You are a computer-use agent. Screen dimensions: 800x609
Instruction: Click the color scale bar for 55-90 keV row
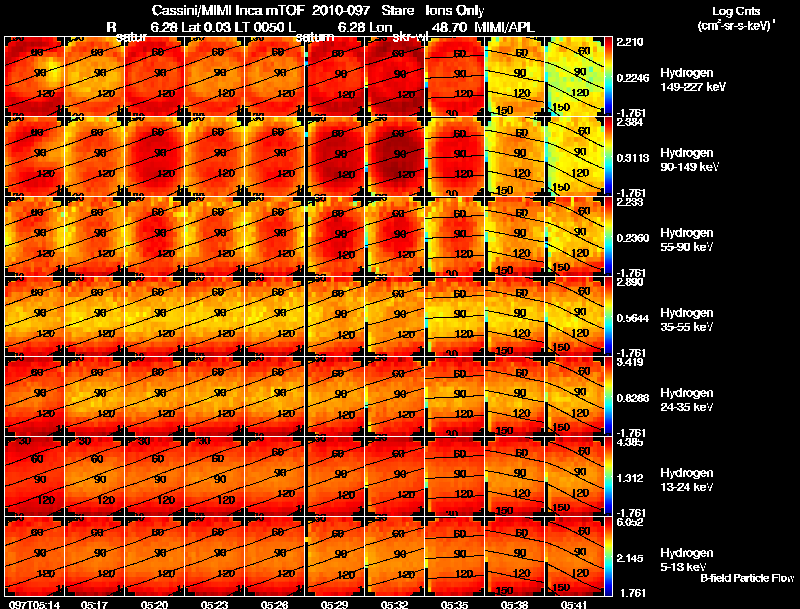(x=608, y=236)
